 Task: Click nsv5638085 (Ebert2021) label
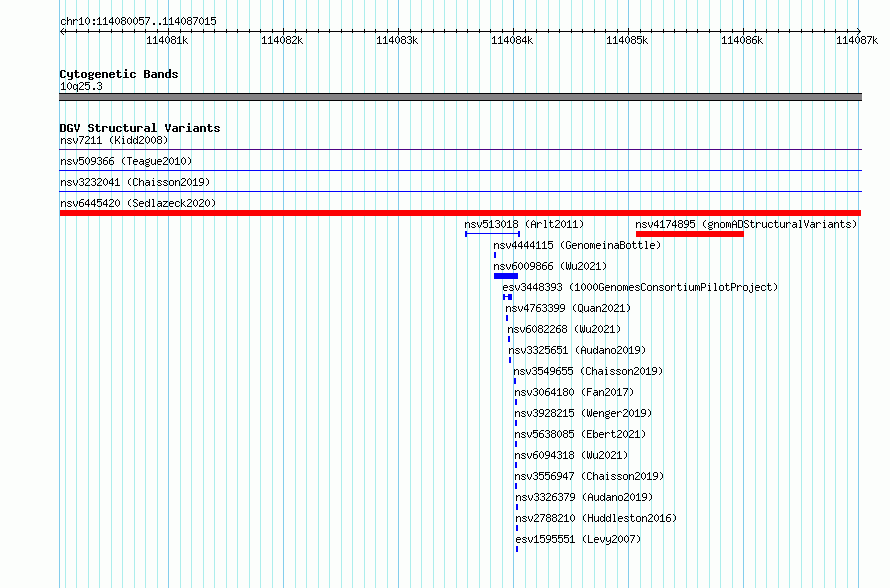coord(581,434)
